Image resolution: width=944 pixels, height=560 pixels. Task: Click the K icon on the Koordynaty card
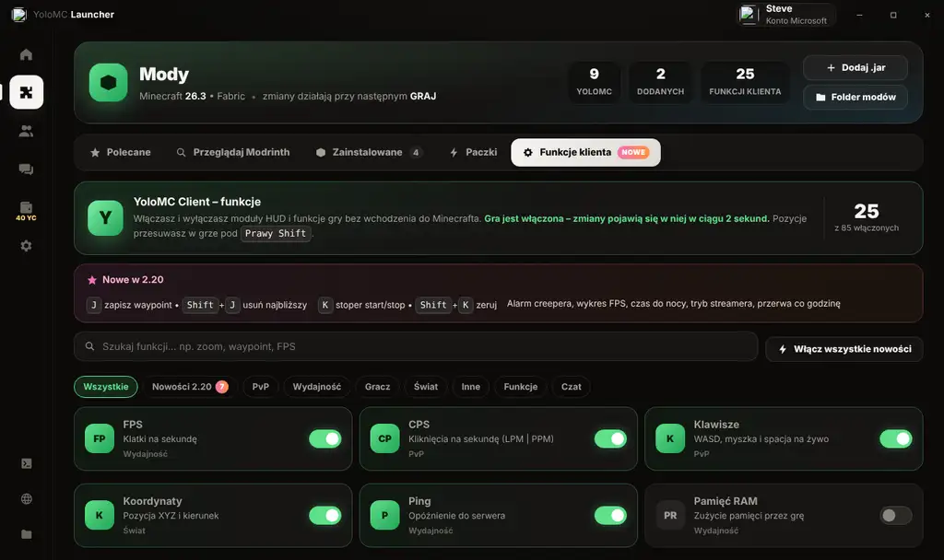(100, 516)
